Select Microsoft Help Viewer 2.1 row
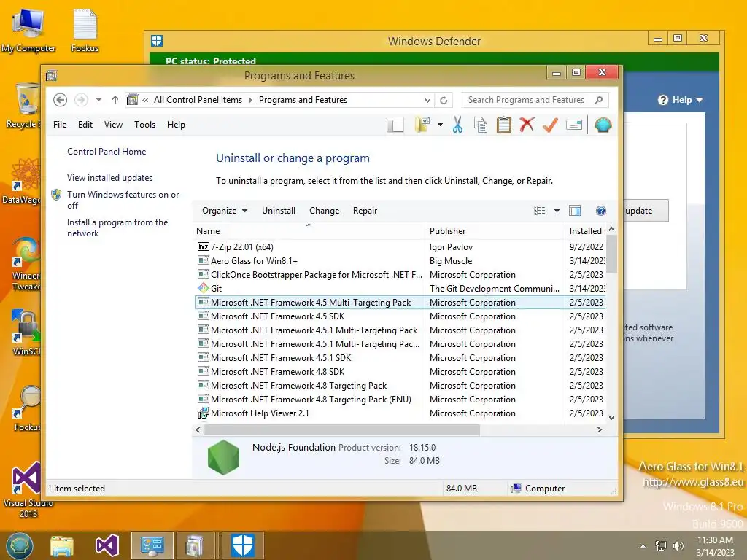This screenshot has height=560, width=747. pyautogui.click(x=400, y=413)
